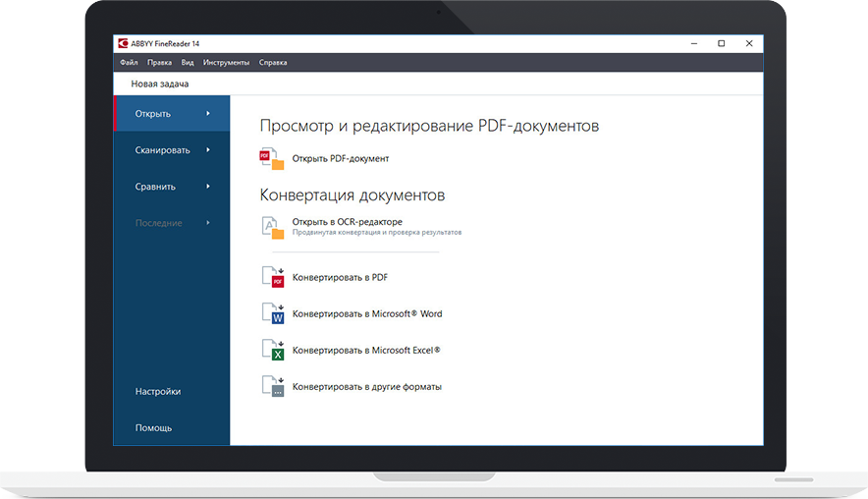Click the Конвертация документов heading
868x499 pixels.
click(x=353, y=194)
